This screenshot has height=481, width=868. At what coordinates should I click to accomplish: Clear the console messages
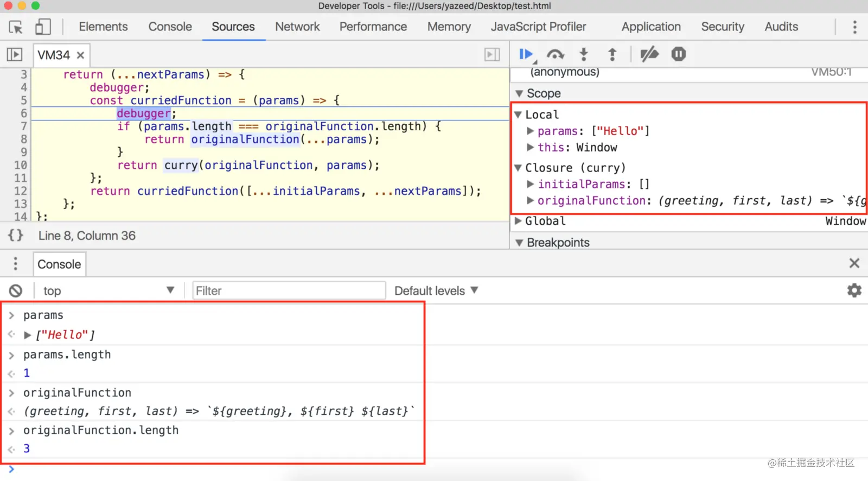coord(16,291)
